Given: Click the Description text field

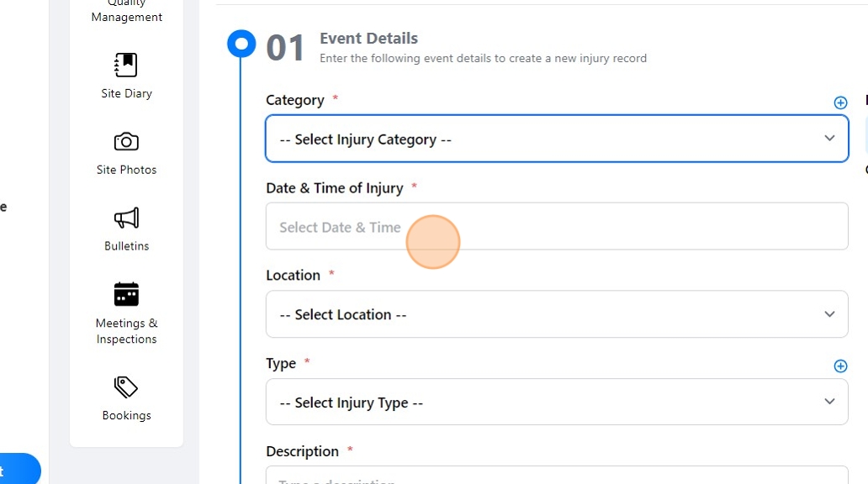Looking at the screenshot, I should [x=556, y=476].
